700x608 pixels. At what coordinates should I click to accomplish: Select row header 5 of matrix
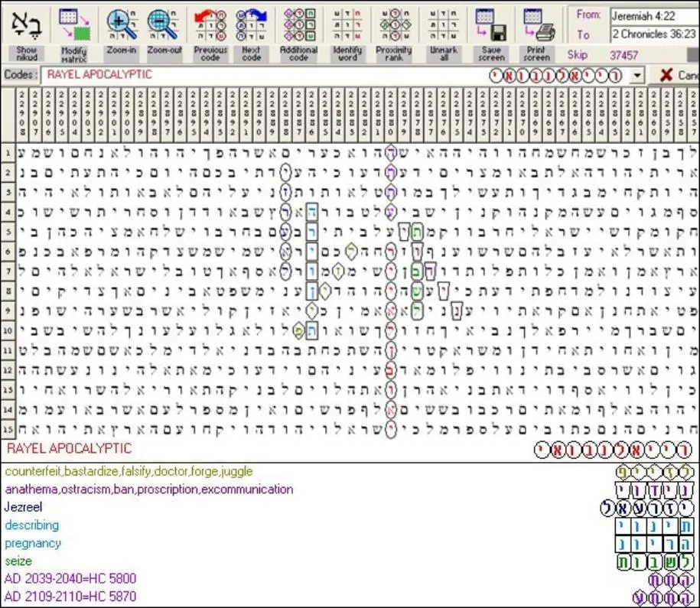coord(8,232)
